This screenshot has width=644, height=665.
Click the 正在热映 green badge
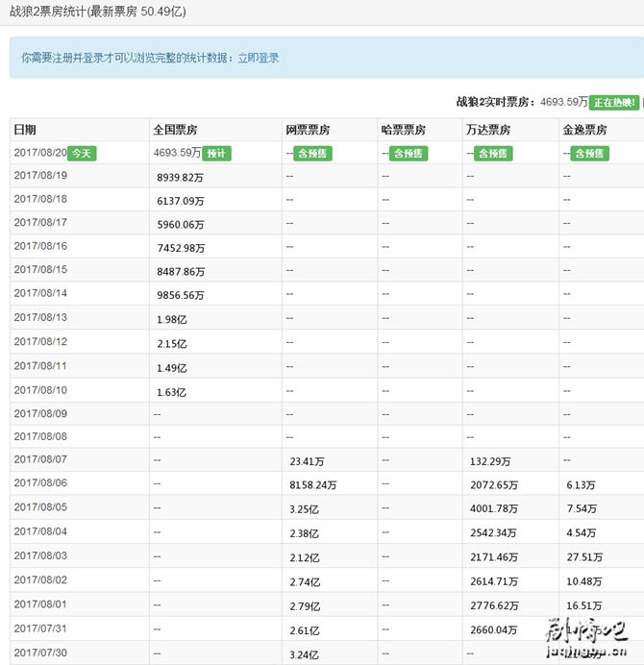point(613,102)
